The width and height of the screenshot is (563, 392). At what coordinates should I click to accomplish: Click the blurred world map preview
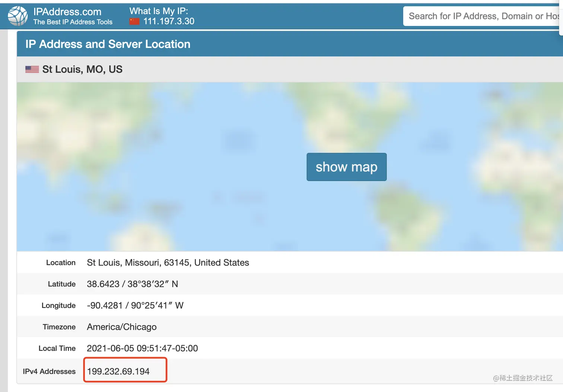pyautogui.click(x=290, y=167)
